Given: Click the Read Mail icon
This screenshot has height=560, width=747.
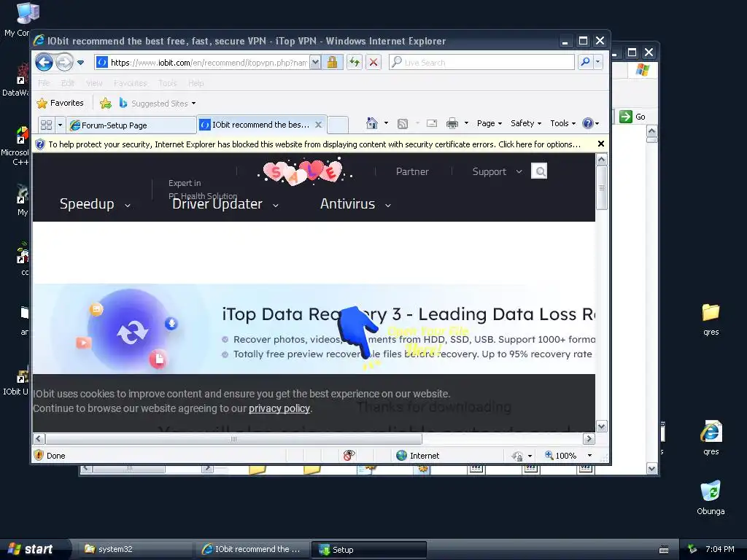Looking at the screenshot, I should [432, 123].
